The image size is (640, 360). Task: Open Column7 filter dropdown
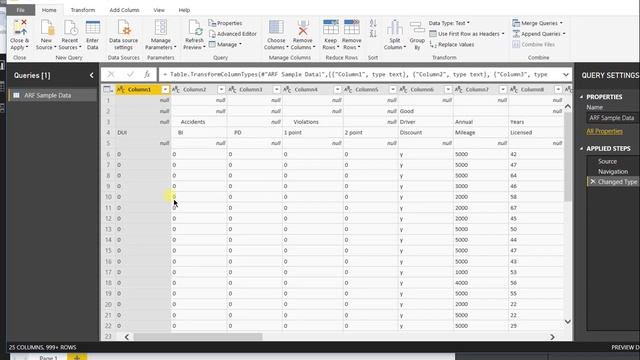coord(503,89)
